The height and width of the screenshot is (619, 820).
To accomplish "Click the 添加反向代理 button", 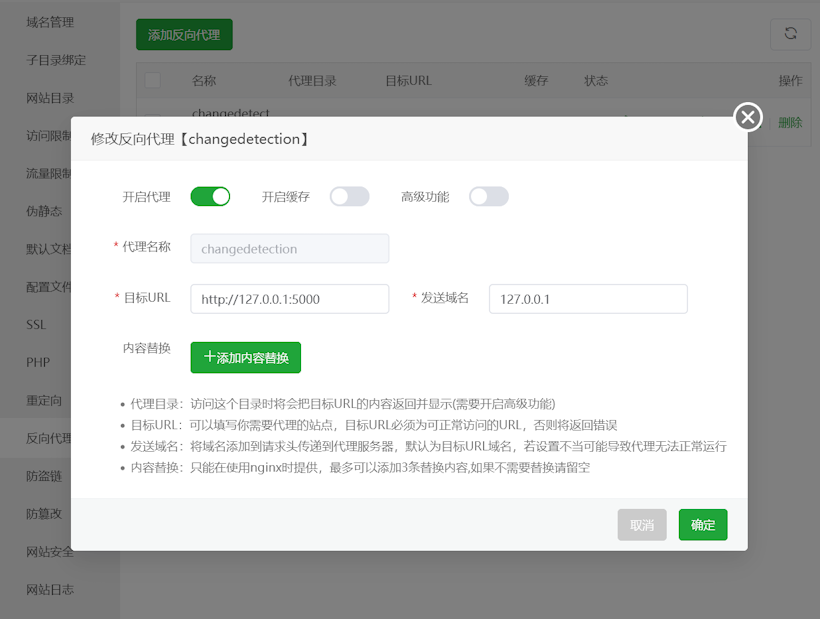I will [183, 33].
